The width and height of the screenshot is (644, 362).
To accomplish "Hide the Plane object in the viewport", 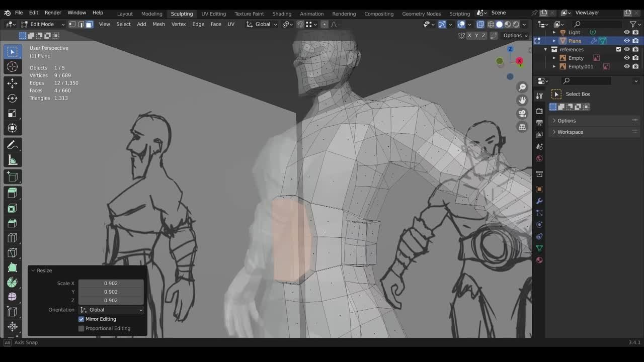I will coord(626,41).
